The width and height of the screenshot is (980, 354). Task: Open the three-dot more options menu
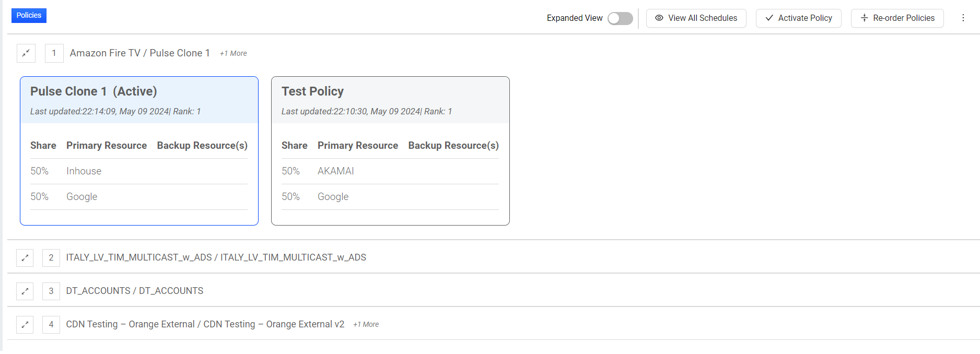point(963,18)
